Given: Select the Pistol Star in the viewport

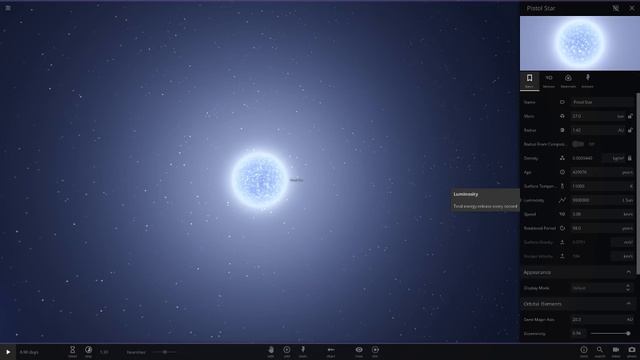Looking at the screenshot, I should (x=260, y=180).
